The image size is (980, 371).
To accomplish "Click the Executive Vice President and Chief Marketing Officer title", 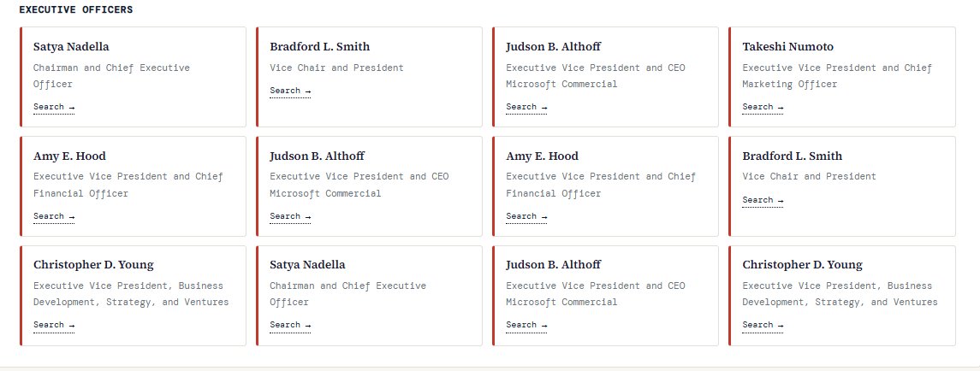I will 837,75.
